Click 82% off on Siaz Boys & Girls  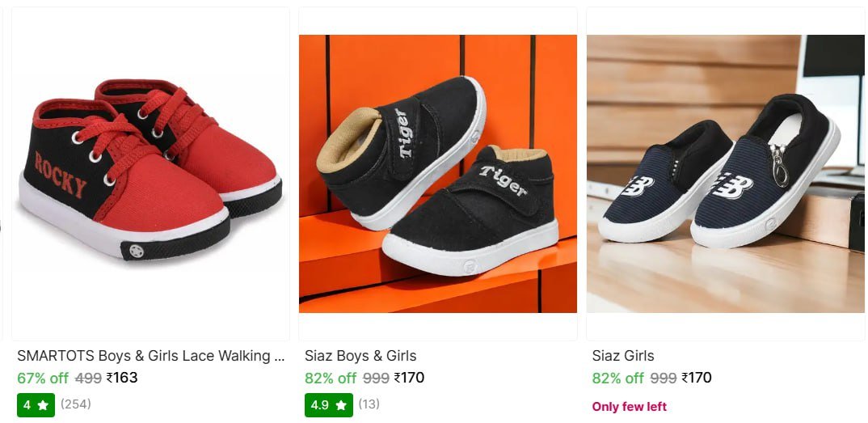[331, 378]
